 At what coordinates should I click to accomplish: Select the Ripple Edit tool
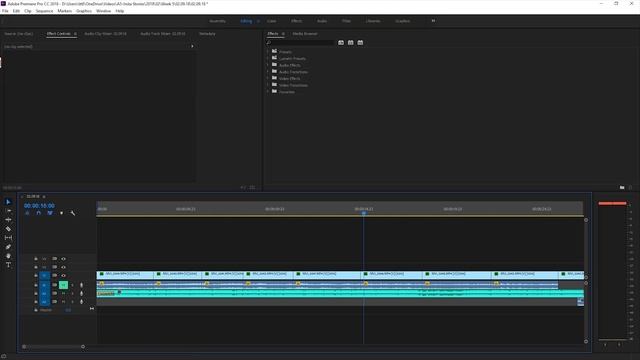[8, 220]
